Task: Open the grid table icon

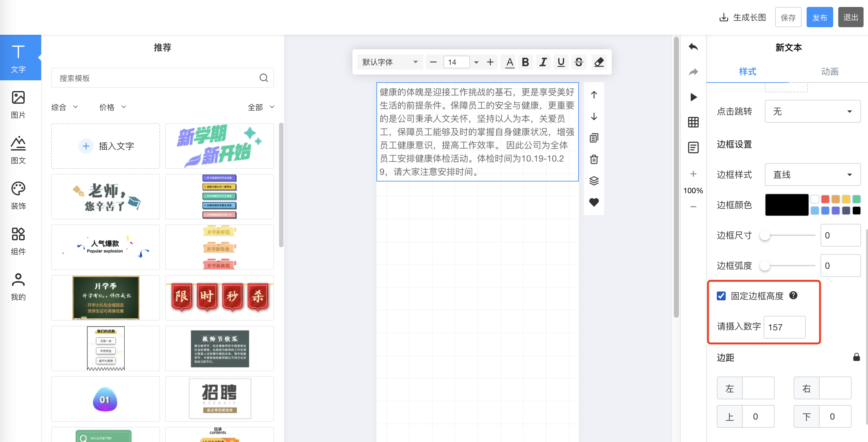Action: point(693,122)
